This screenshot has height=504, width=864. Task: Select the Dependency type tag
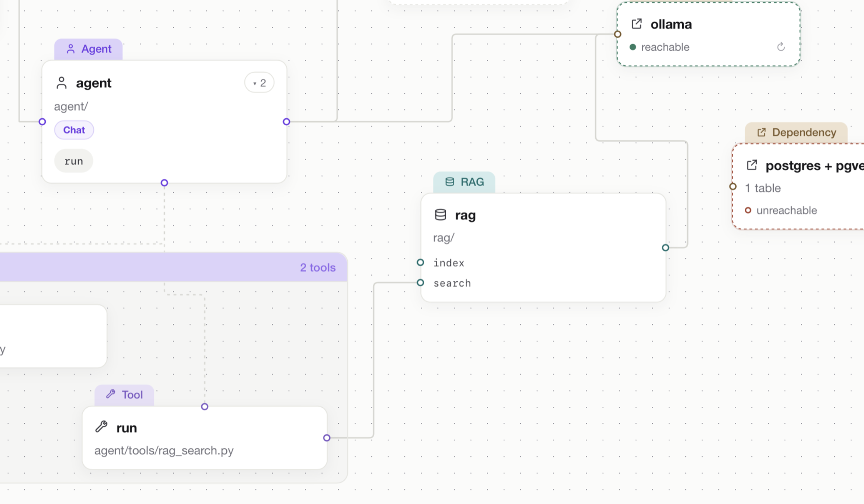pos(796,132)
